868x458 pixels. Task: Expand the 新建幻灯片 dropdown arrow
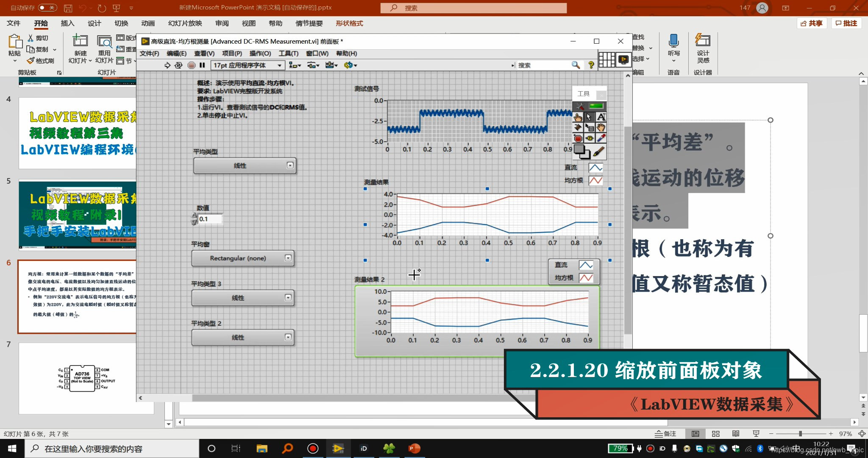pyautogui.click(x=90, y=61)
